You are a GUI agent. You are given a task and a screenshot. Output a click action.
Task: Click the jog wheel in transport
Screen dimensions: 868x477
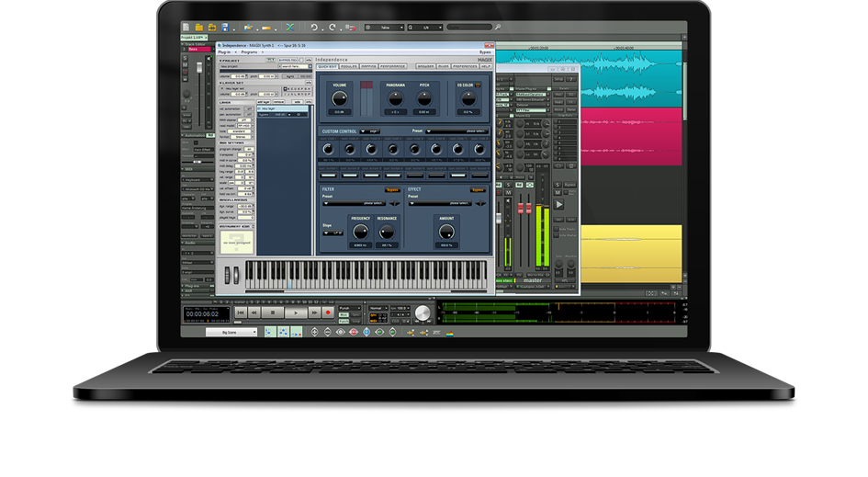(x=423, y=313)
